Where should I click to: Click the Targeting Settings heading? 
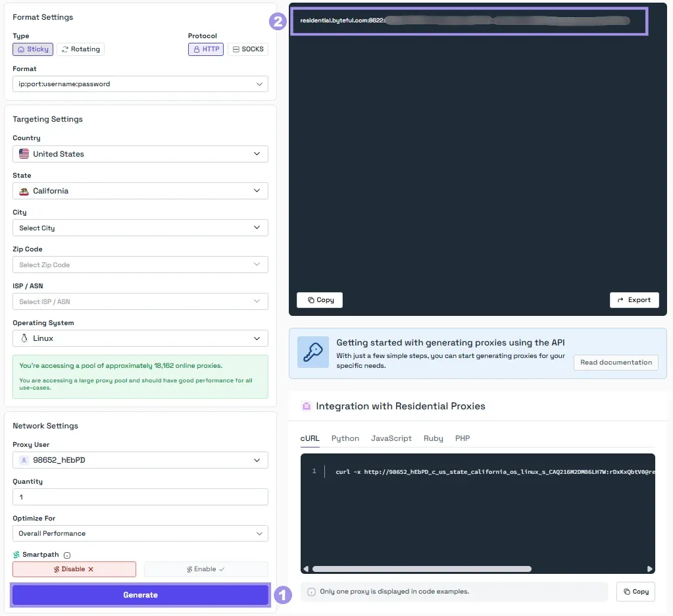click(47, 119)
